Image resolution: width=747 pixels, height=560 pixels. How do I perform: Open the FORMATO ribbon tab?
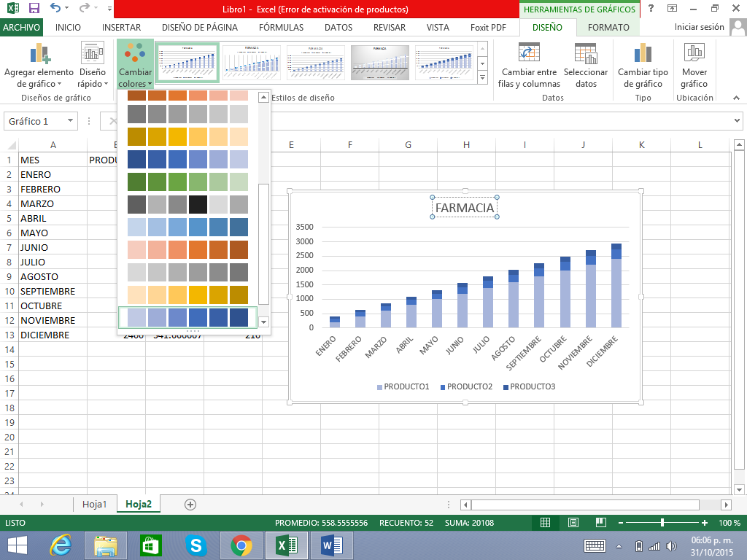point(608,28)
